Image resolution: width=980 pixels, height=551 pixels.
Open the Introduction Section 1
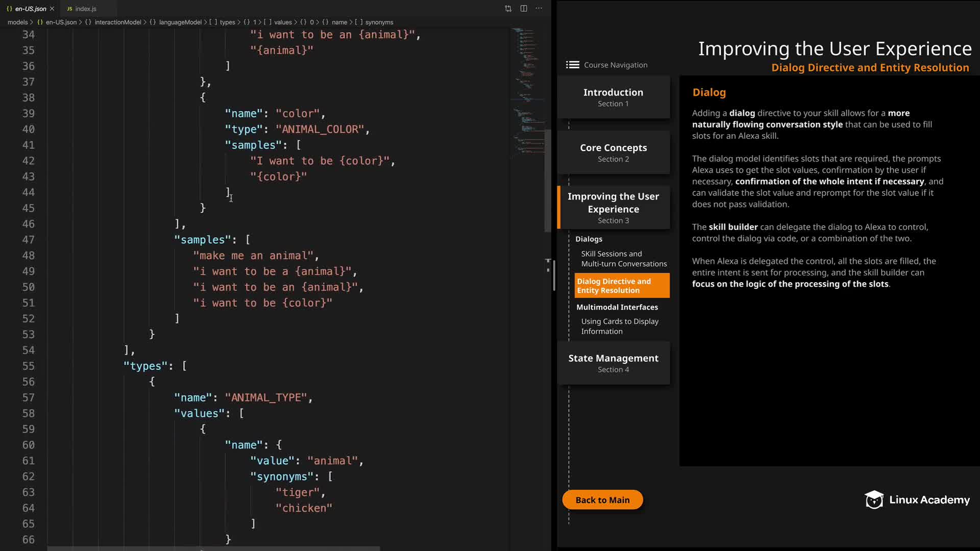pyautogui.click(x=613, y=97)
